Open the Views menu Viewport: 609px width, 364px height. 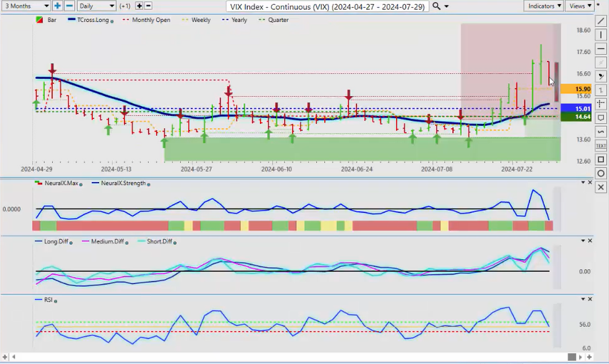(579, 6)
